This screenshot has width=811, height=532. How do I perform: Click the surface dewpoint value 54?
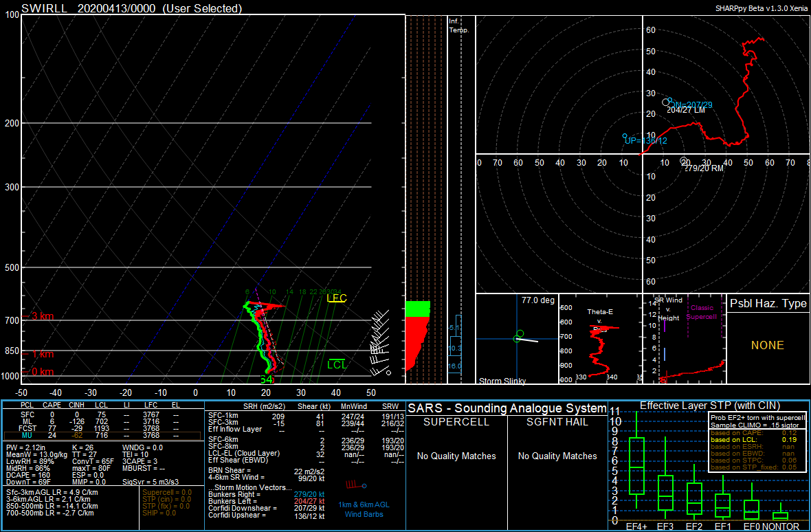[266, 379]
